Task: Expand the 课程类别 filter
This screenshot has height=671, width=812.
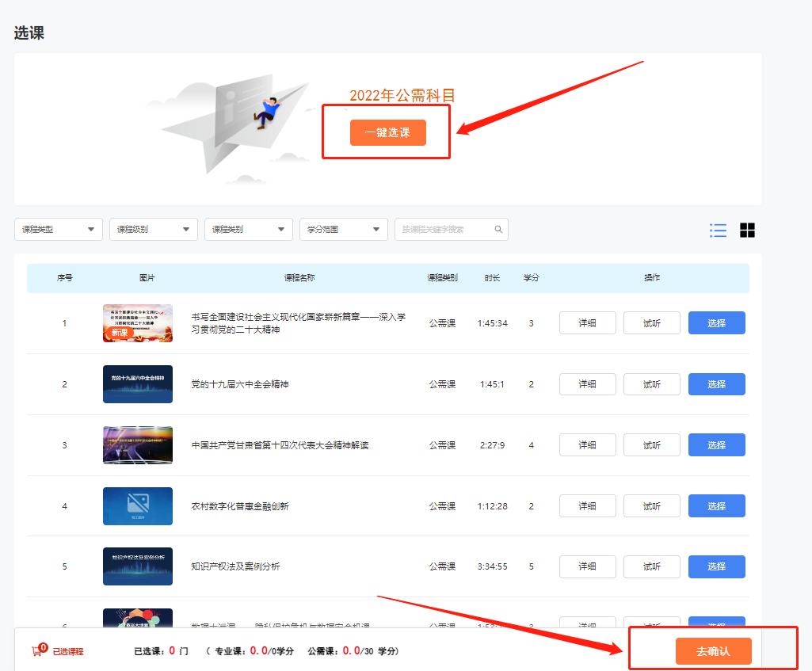Action: 247,229
